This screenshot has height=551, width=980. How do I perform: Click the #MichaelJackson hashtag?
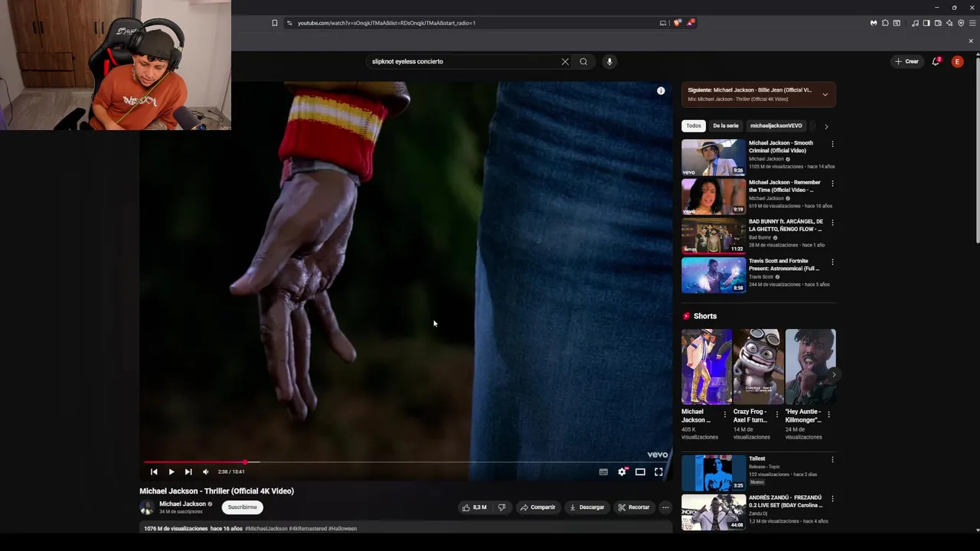point(266,528)
